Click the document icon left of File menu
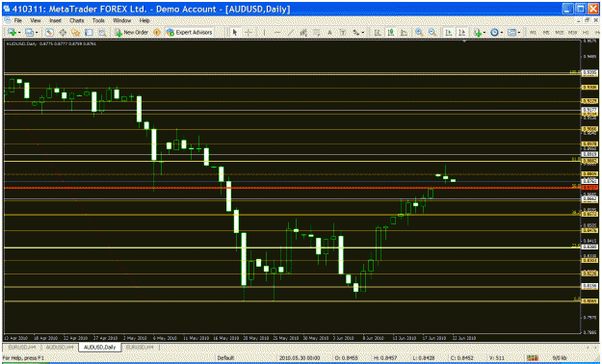Image resolution: width=602 pixels, height=364 pixels. point(8,20)
